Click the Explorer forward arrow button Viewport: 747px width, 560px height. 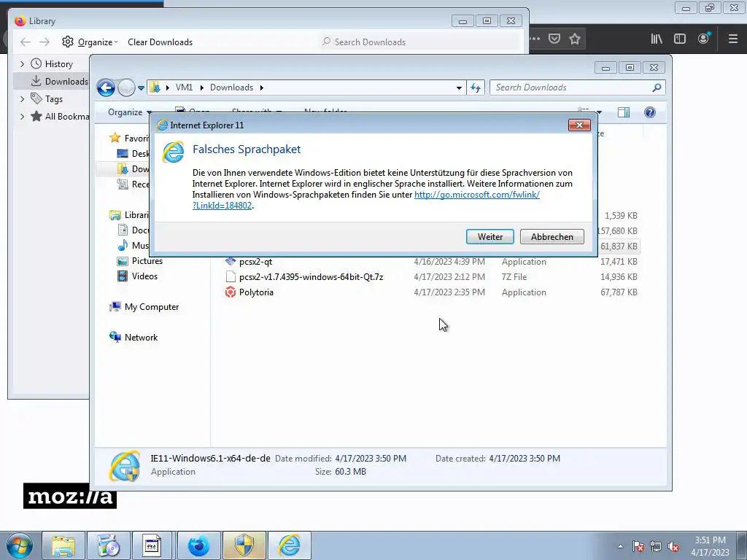[x=126, y=87]
